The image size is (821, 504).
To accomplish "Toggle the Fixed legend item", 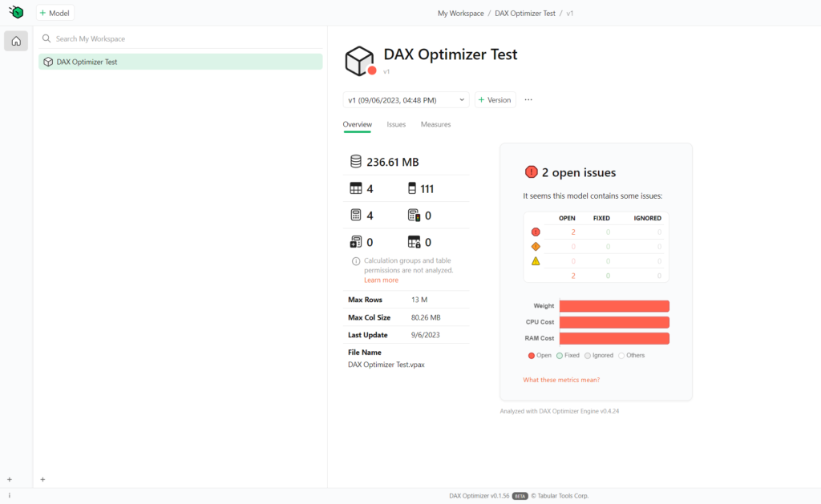I will pos(568,356).
